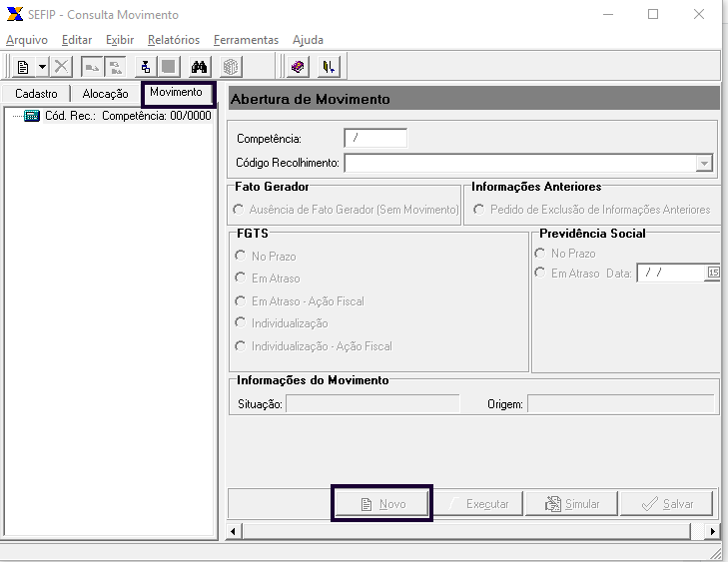Click the Executar button

point(477,503)
